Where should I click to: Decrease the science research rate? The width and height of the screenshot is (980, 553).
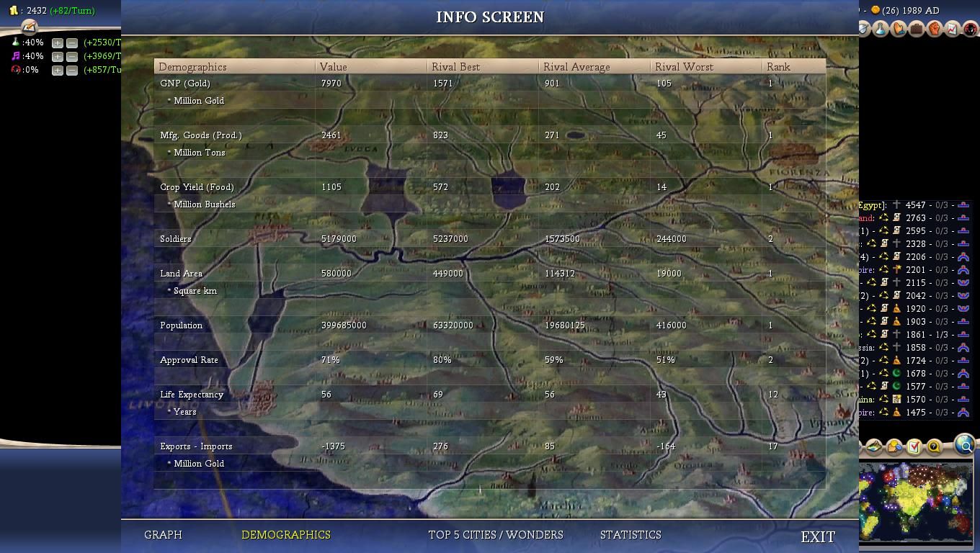72,43
